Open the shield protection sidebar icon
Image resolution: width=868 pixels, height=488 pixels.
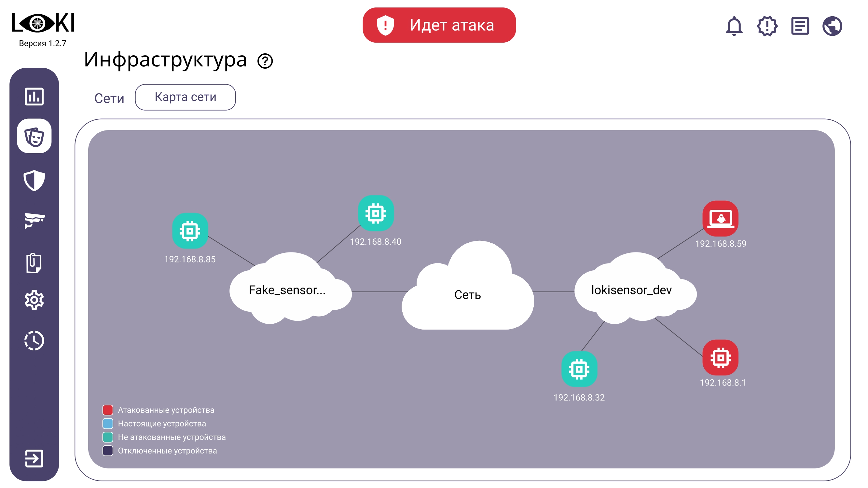pos(34,181)
